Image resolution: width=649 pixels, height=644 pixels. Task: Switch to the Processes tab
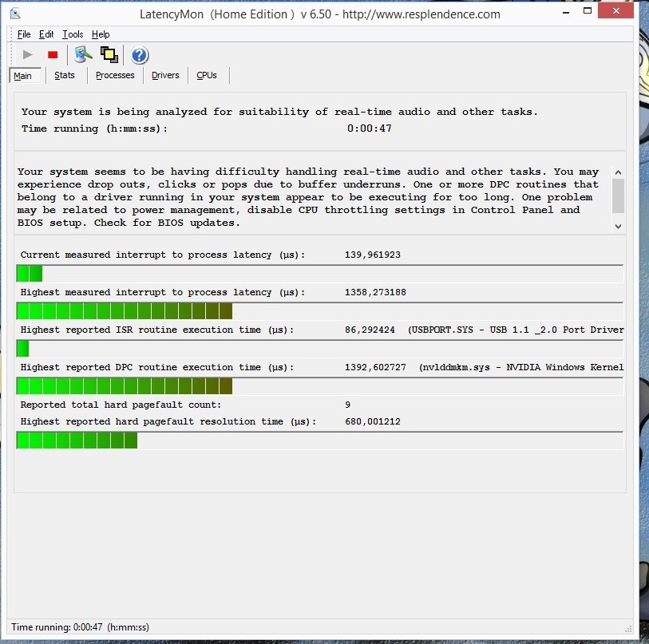point(115,75)
